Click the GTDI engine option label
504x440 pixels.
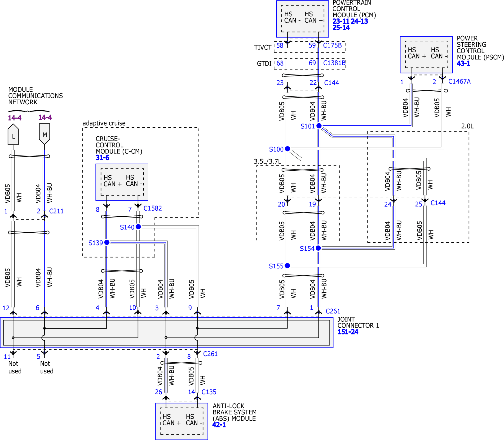tap(264, 64)
